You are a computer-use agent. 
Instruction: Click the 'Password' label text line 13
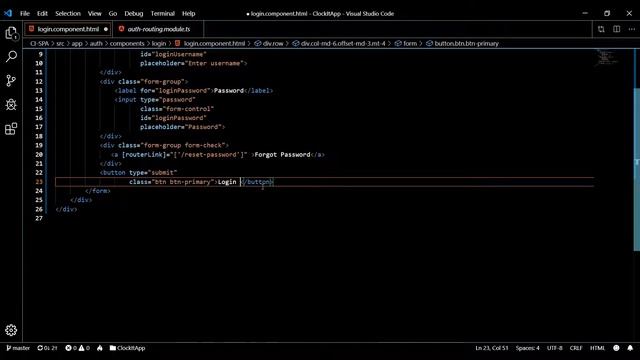[x=229, y=91]
